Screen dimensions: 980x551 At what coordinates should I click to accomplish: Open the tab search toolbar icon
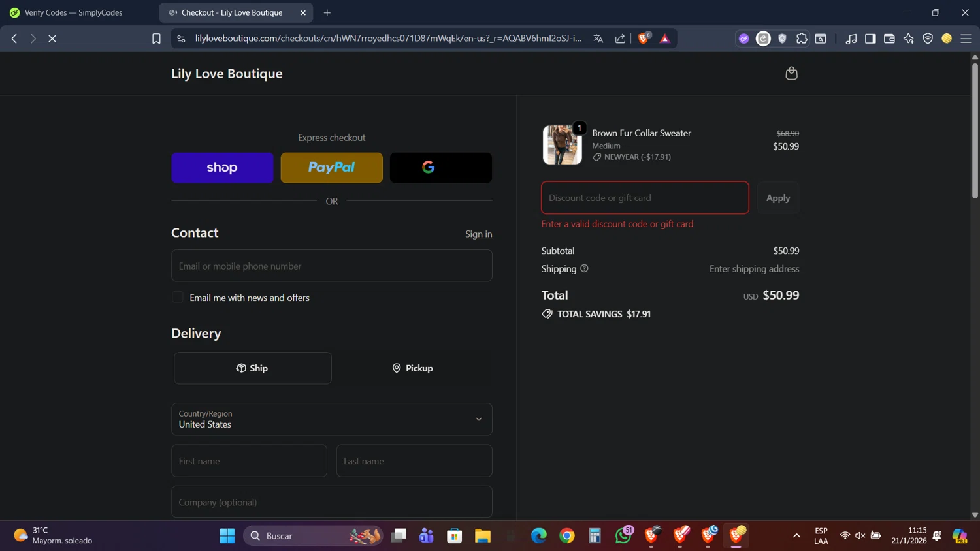821,39
